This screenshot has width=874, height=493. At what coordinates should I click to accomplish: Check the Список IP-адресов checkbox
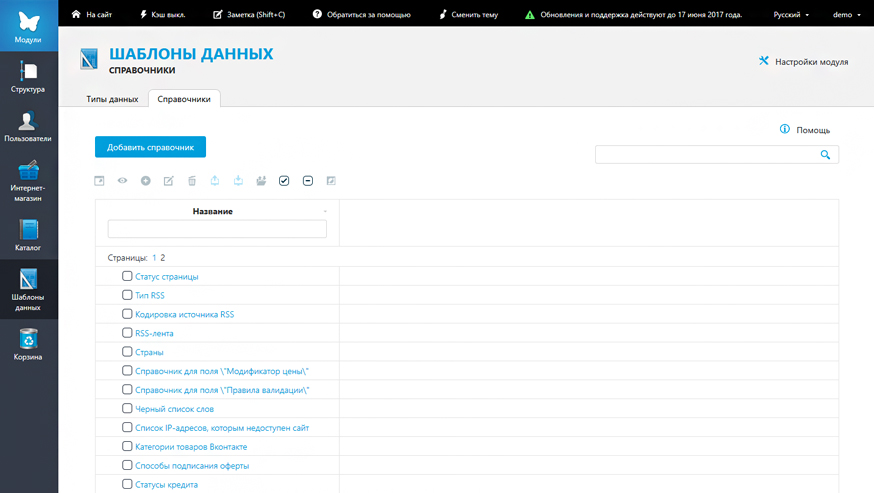coord(127,427)
